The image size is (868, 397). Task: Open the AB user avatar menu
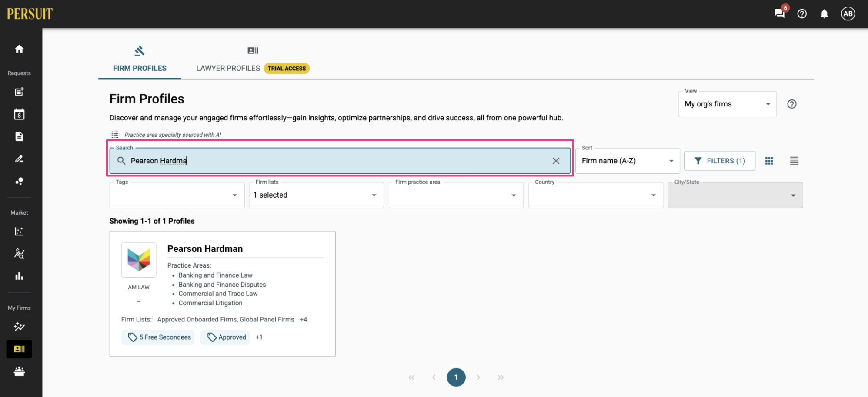tap(848, 13)
